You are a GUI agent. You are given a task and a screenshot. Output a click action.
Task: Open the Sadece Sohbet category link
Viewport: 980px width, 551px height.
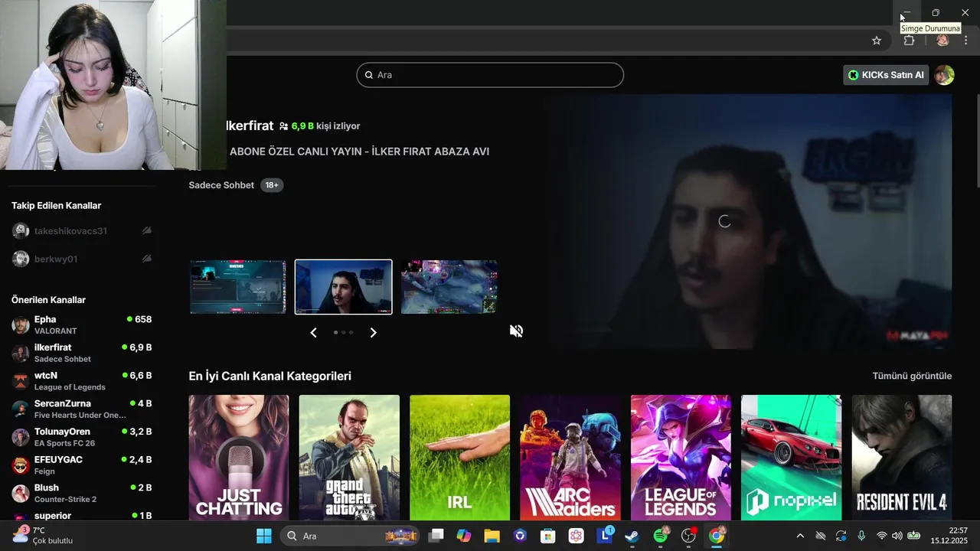coord(221,185)
